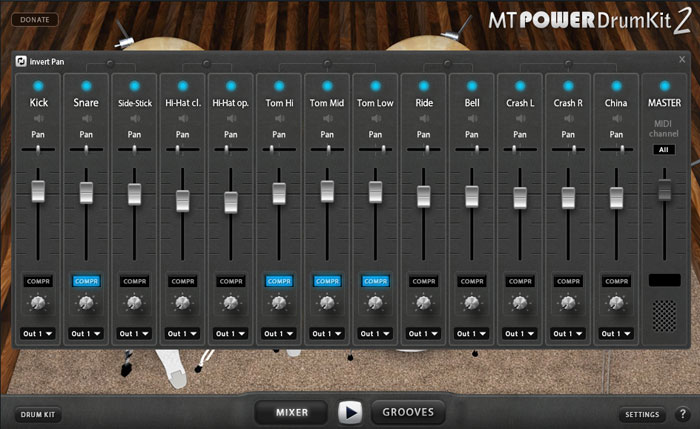Switch to the MIXER view
The image size is (700, 429).
[292, 412]
